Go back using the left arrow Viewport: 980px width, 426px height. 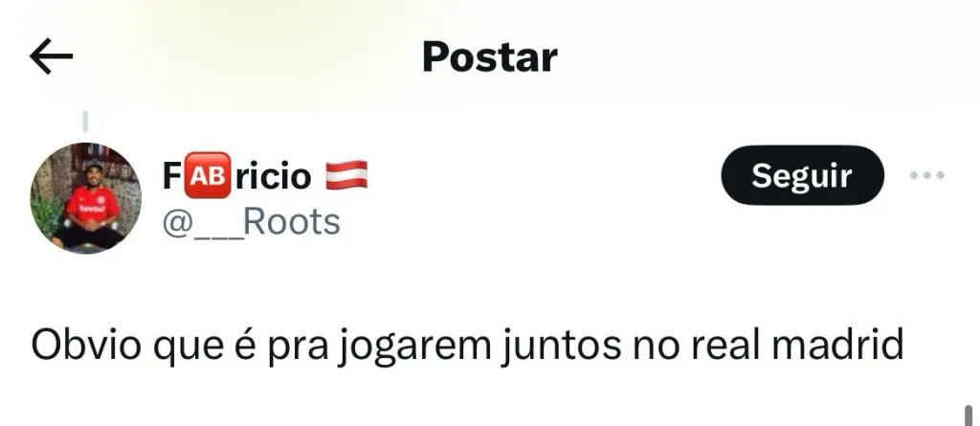pyautogui.click(x=52, y=56)
